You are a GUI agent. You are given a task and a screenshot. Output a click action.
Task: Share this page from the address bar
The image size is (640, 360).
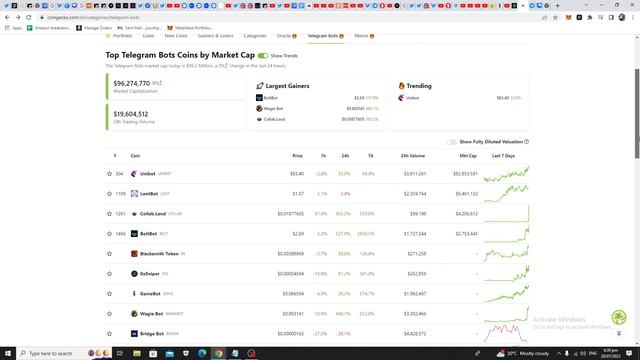click(x=544, y=18)
